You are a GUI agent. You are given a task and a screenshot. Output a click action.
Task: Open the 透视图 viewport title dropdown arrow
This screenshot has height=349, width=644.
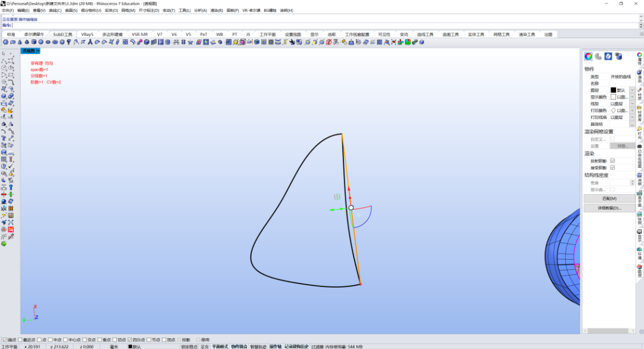tap(38, 51)
